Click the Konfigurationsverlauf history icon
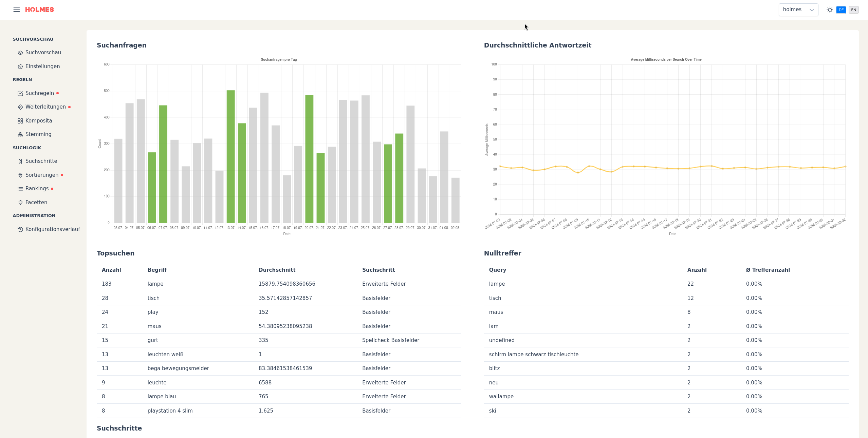Screen dimensions: 868x438 [20, 229]
